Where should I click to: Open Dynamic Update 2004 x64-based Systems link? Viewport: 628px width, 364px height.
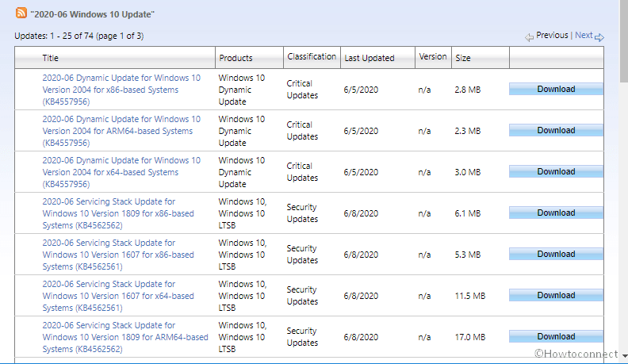(x=121, y=172)
